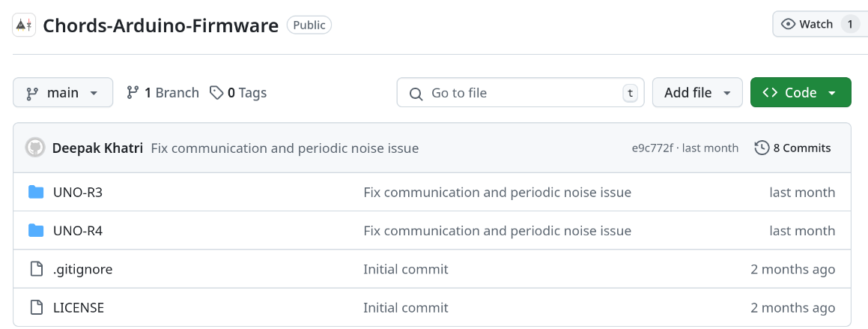Open the .gitignore file
This screenshot has width=868, height=329.
[x=82, y=269]
